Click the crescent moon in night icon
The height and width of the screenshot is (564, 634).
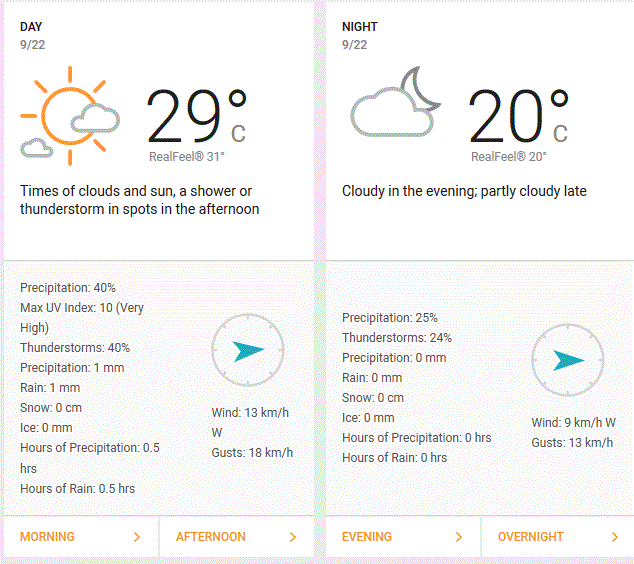(420, 89)
